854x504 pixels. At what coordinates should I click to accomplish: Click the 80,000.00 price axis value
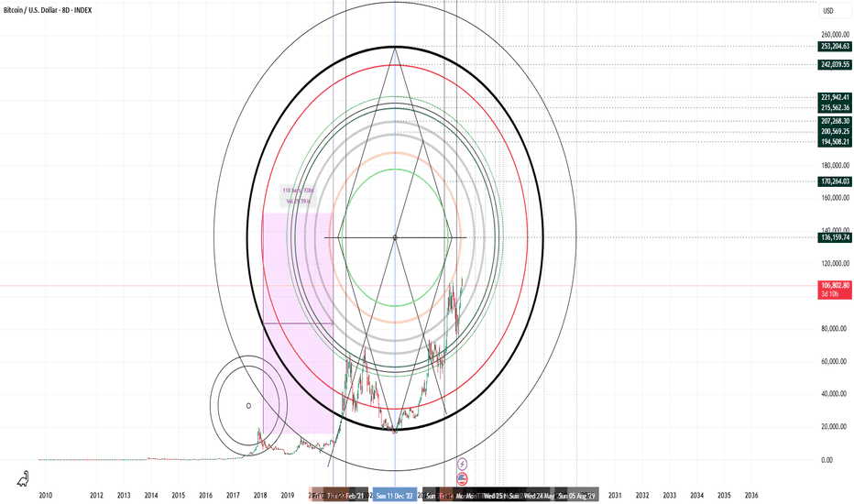click(835, 329)
